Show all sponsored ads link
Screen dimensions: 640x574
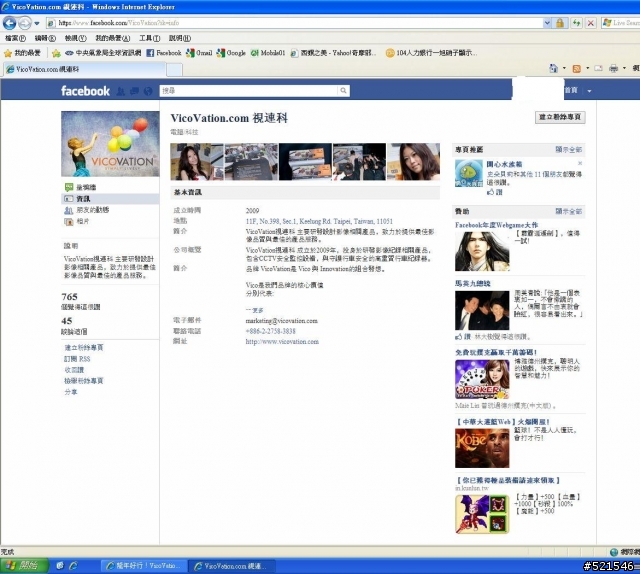point(569,211)
